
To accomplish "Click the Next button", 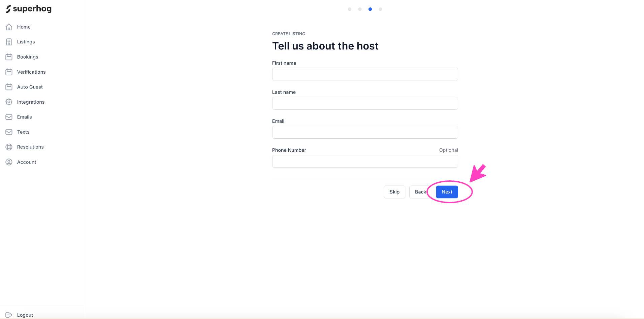I will pos(447,192).
